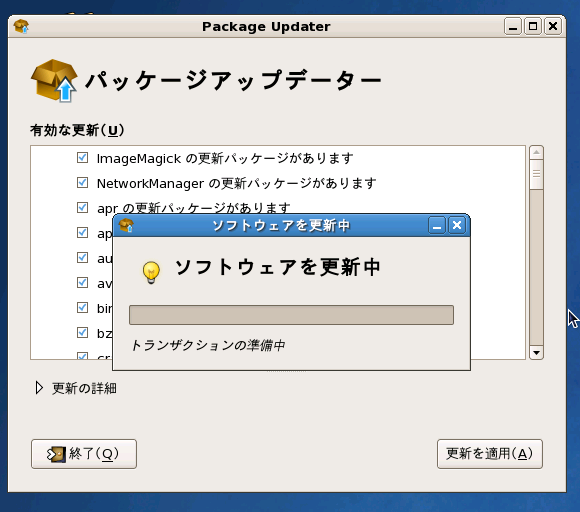Viewport: 580px width, 512px height.
Task: Click the update list scrollbar thumb
Action: (x=536, y=174)
